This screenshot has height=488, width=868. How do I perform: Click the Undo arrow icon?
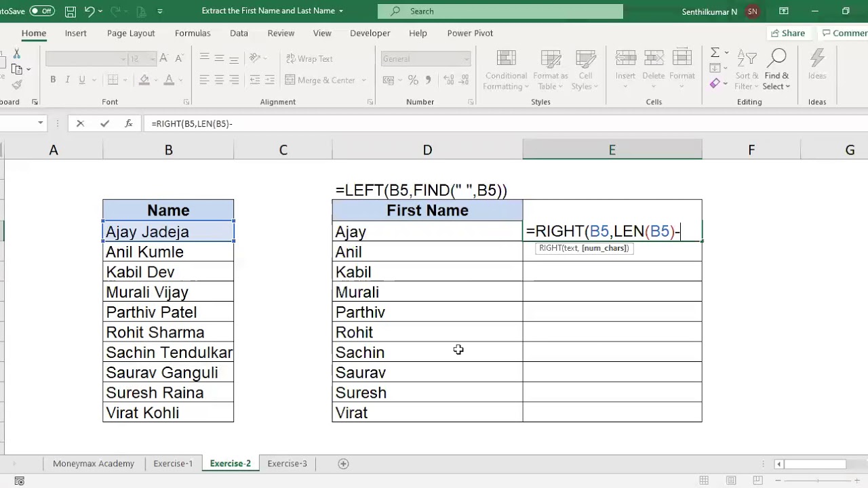click(x=90, y=11)
